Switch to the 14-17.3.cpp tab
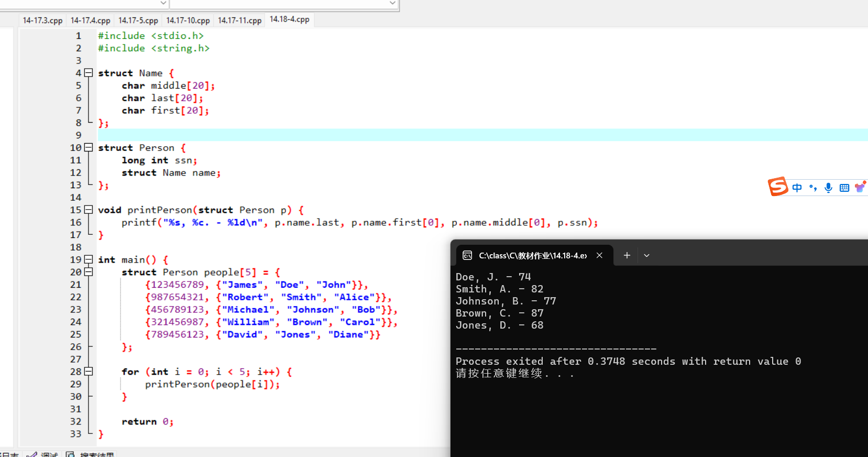The width and height of the screenshot is (868, 457). pyautogui.click(x=42, y=20)
